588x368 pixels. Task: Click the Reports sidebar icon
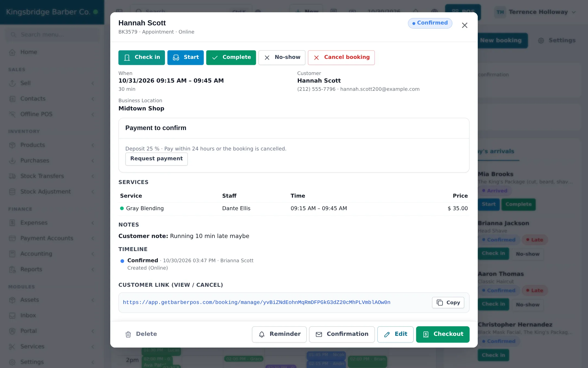(12, 270)
